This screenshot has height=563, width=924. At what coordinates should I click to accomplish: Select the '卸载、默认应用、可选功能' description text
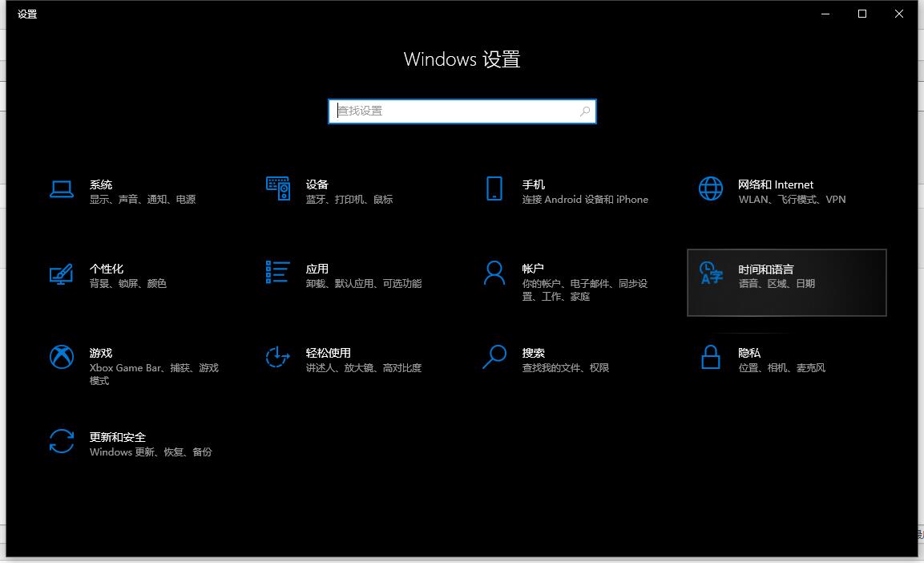[x=363, y=284]
